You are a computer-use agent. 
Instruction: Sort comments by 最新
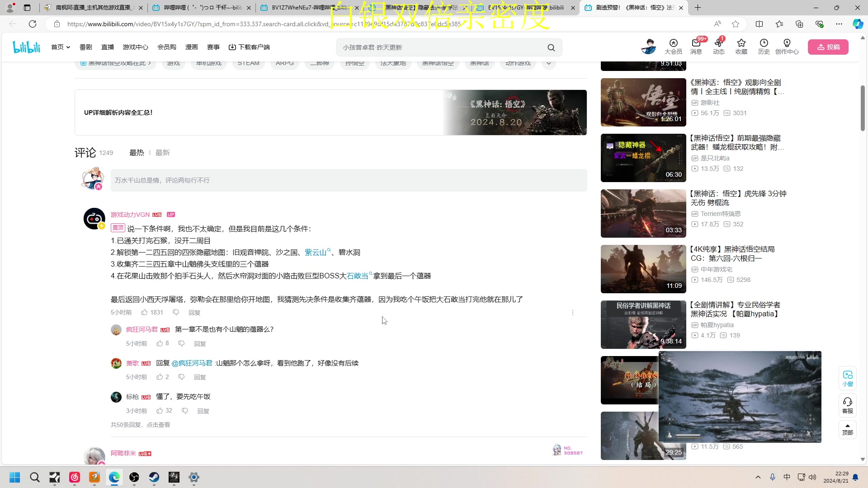click(x=163, y=153)
